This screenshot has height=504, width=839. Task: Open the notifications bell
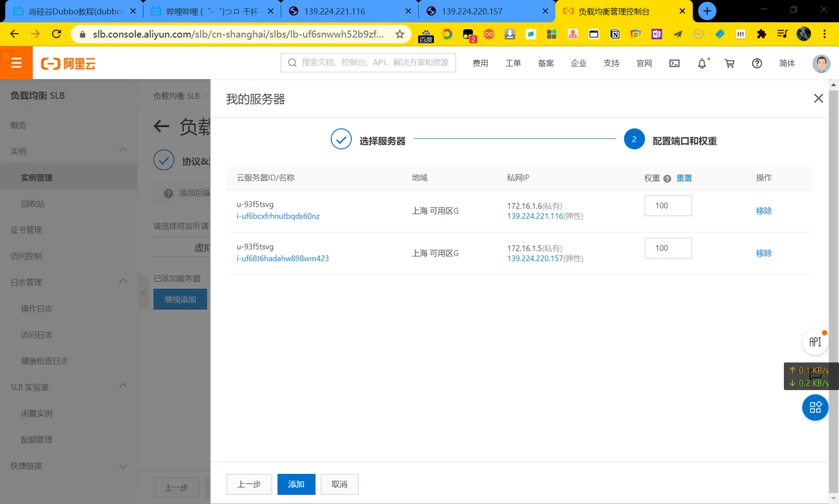(702, 63)
